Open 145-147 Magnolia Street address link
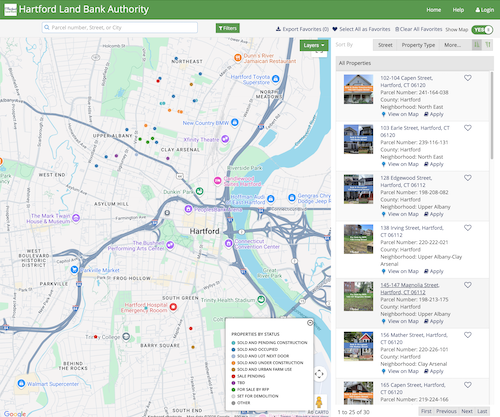This screenshot has height=417, width=500. click(410, 289)
